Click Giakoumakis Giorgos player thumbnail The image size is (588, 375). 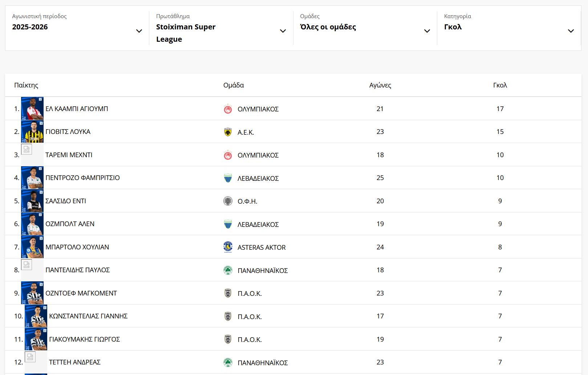pos(36,339)
